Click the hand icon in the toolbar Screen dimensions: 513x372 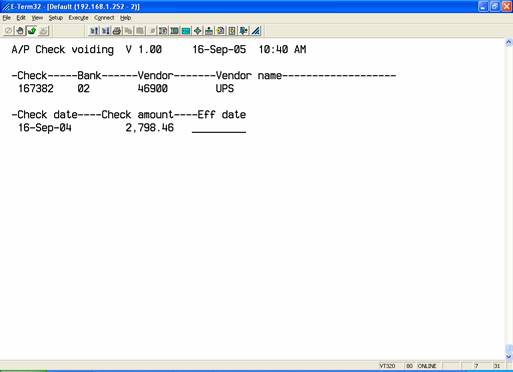click(20, 31)
